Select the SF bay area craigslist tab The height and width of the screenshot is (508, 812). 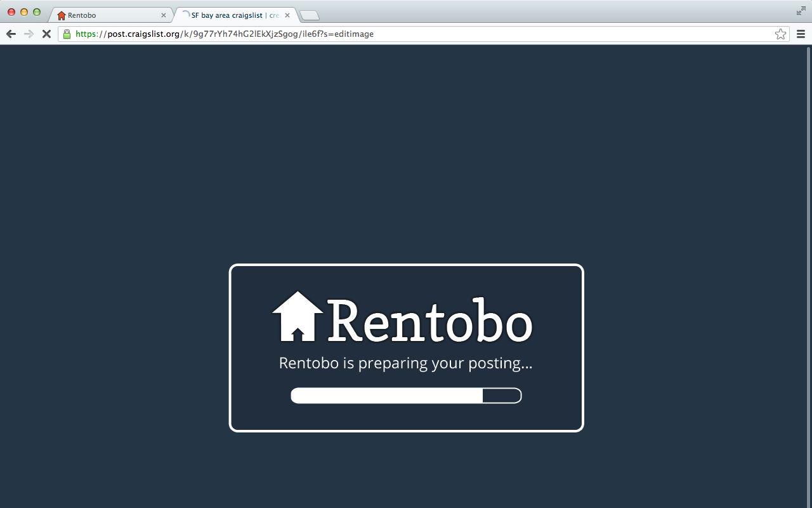235,15
